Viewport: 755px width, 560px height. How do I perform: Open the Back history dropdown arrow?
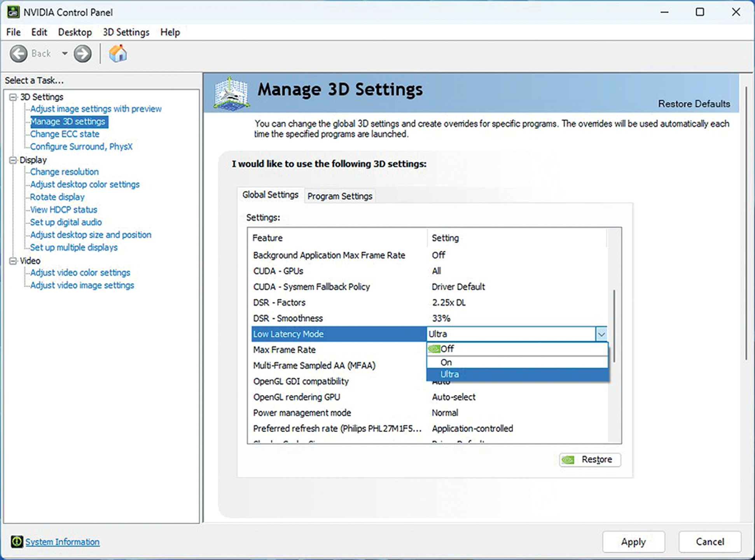[65, 54]
